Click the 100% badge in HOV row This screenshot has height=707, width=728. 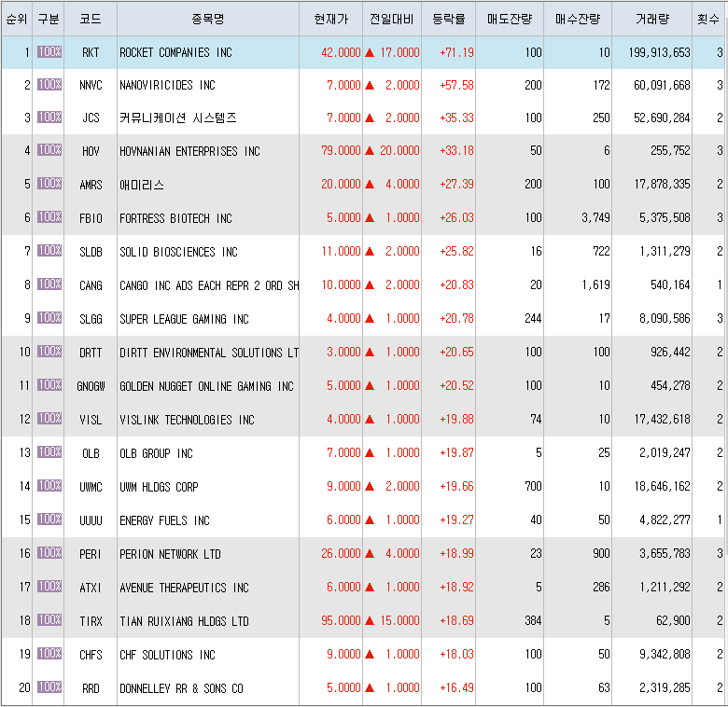(x=49, y=150)
